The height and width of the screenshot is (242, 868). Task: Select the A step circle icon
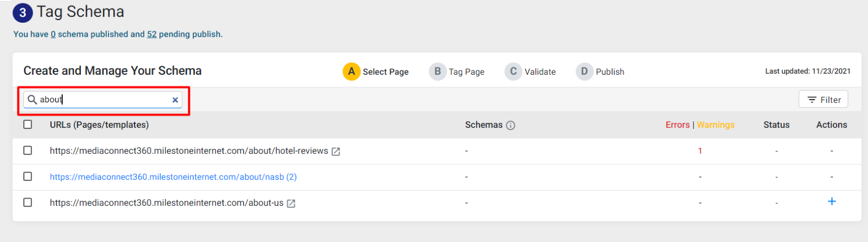coord(352,71)
